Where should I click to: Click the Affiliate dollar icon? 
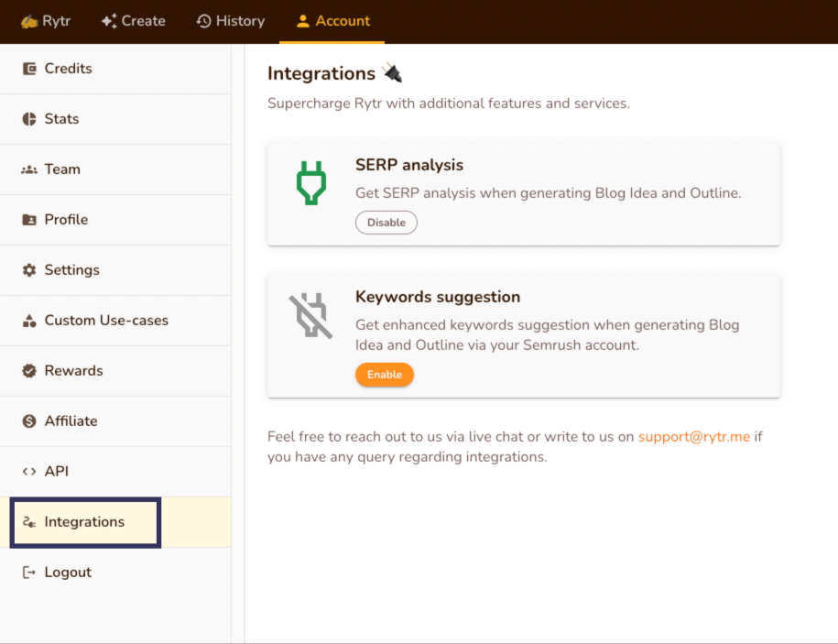tap(29, 421)
